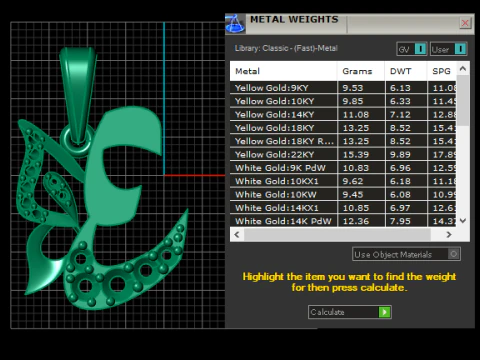The image size is (480, 360).
Task: Click the 7.12 DWT value
Action: tap(400, 115)
